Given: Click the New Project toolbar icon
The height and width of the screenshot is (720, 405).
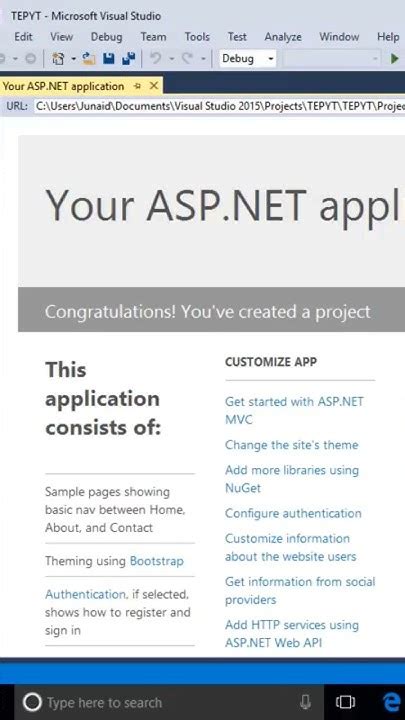Looking at the screenshot, I should click(57, 59).
